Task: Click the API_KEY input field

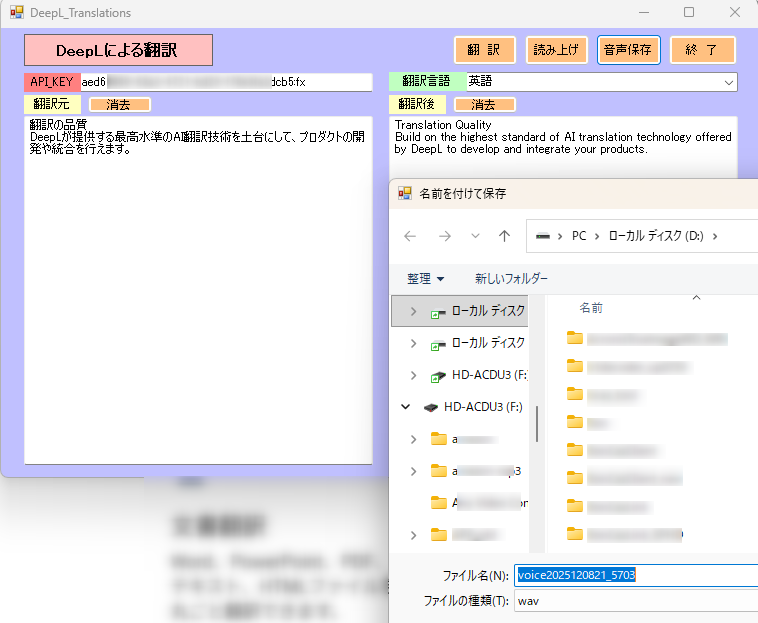Action: pyautogui.click(x=226, y=82)
